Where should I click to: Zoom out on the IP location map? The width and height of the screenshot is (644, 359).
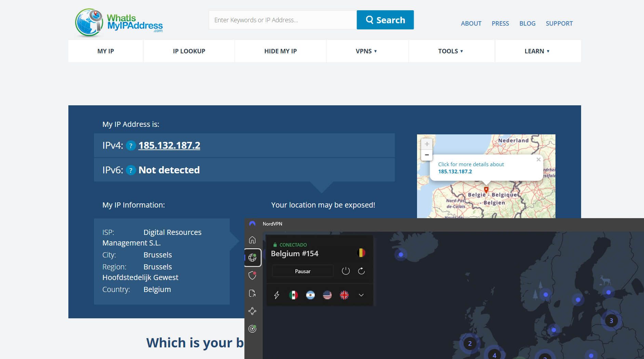tap(427, 155)
